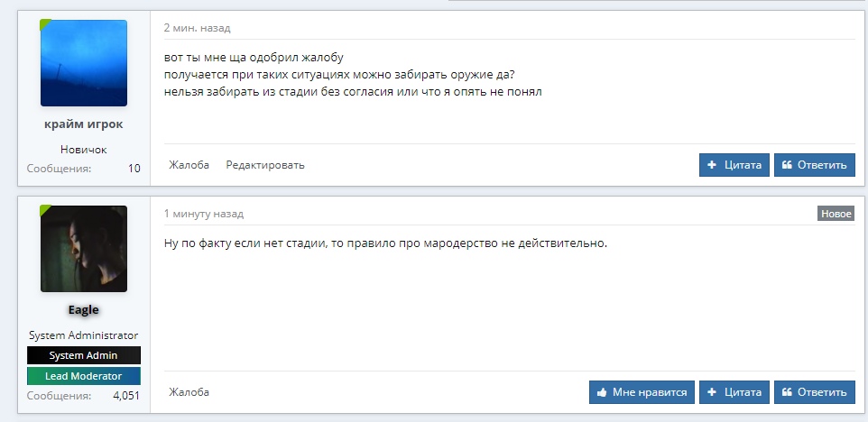
Task: Quote the post by крайм игрок
Action: 734,165
